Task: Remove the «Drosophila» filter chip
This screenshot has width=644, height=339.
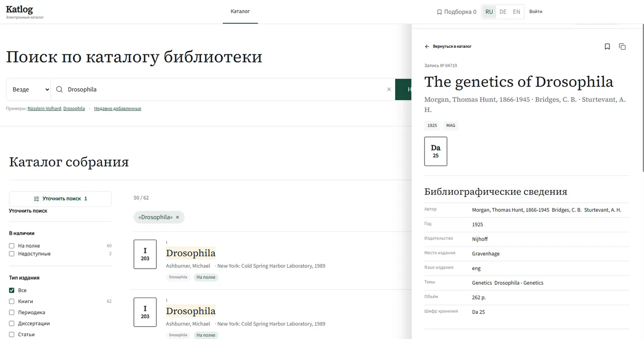Action: point(178,217)
